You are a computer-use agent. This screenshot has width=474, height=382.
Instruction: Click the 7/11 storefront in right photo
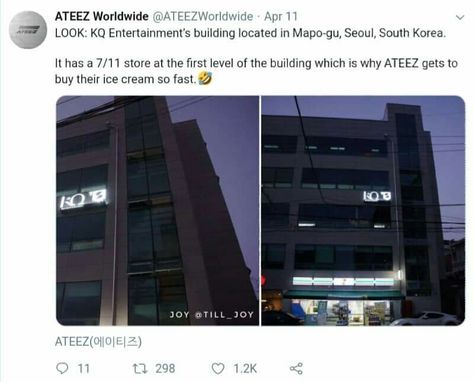pos(342,298)
